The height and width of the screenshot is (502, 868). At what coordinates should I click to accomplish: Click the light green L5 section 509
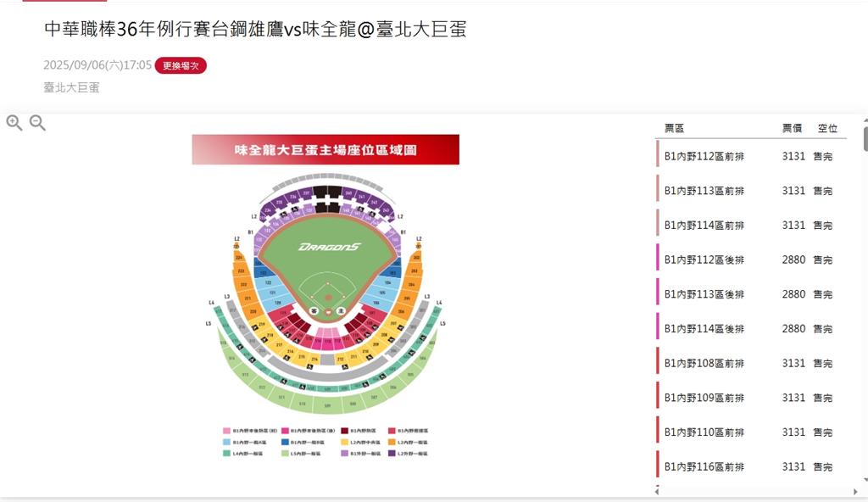tap(327, 406)
